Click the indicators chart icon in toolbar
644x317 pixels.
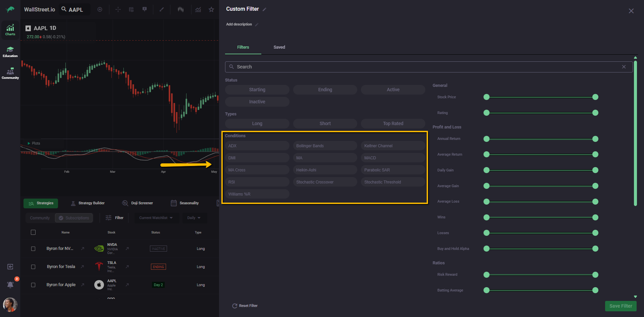coord(198,9)
